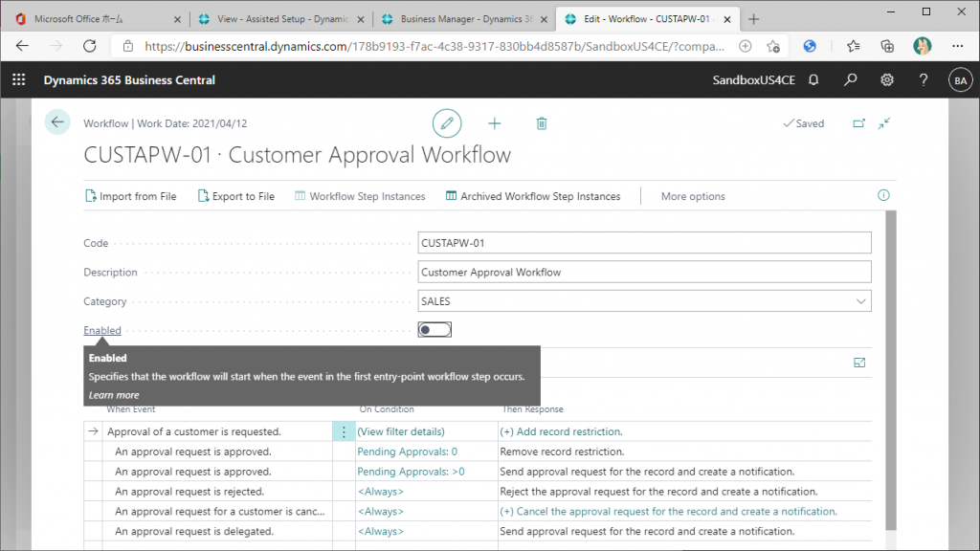Create a new workflow with plus icon

tap(495, 123)
